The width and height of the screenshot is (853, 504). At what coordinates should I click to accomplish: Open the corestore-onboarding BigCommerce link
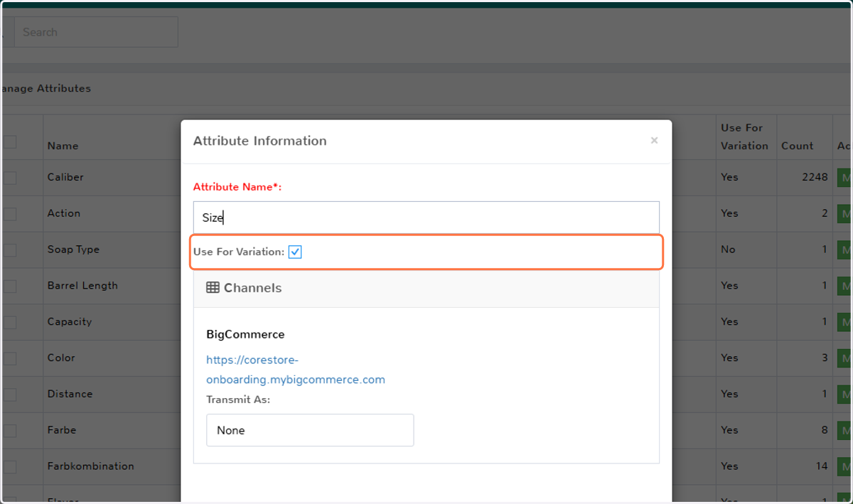tap(296, 370)
